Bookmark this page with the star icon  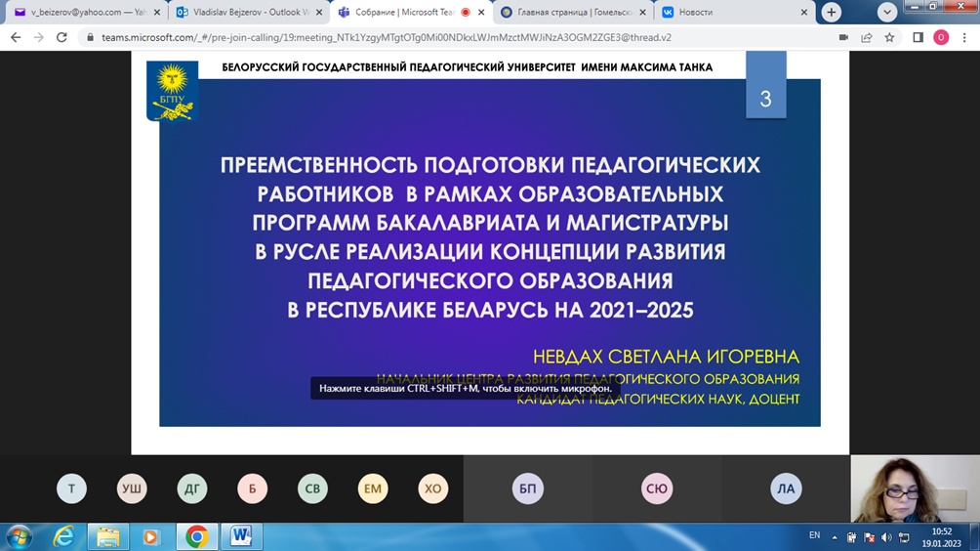[889, 37]
